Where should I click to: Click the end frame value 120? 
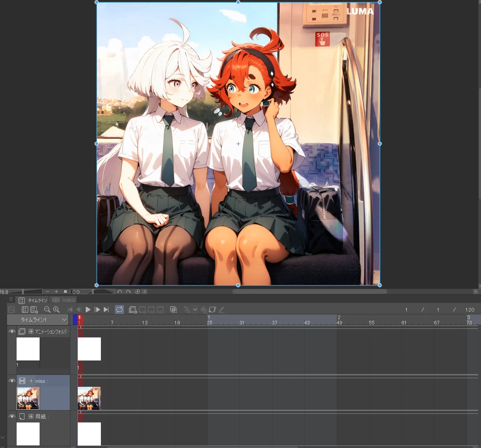(x=470, y=310)
